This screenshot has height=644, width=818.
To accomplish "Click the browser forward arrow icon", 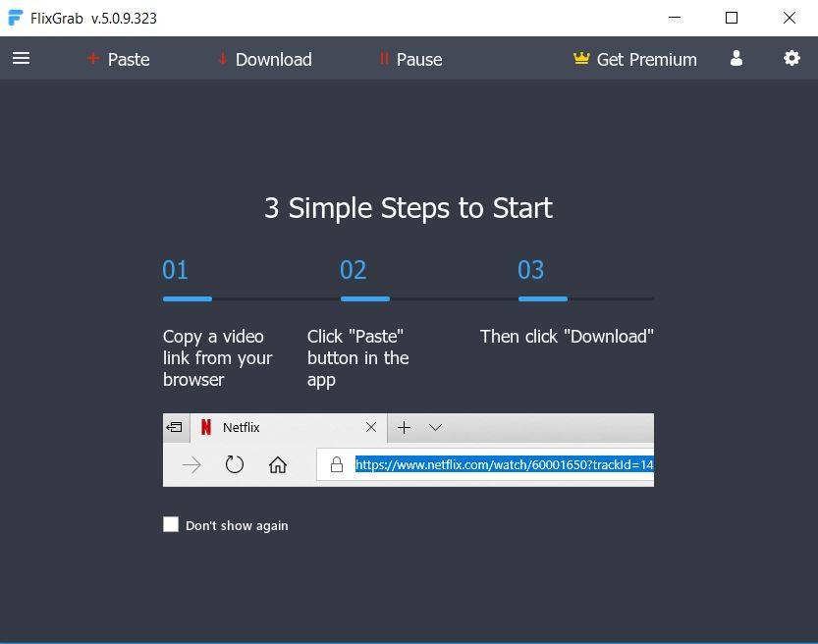I will click(191, 464).
